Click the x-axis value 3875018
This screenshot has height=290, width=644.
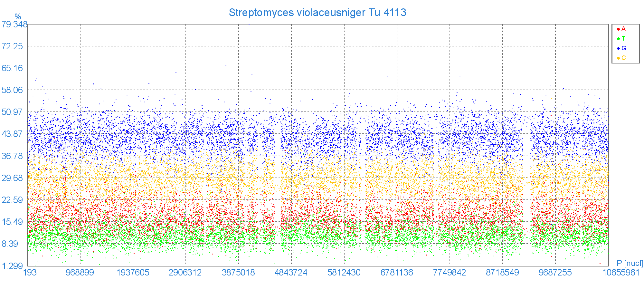pos(239,273)
